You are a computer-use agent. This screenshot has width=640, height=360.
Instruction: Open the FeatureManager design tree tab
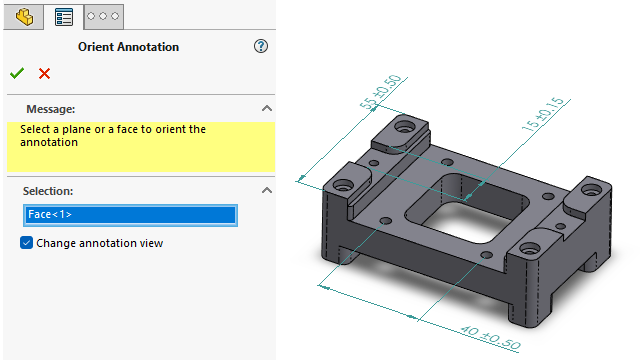(x=24, y=17)
